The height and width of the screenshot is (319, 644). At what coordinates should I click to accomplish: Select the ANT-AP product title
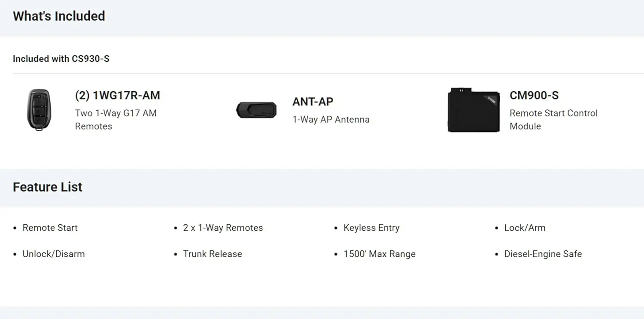click(x=313, y=102)
